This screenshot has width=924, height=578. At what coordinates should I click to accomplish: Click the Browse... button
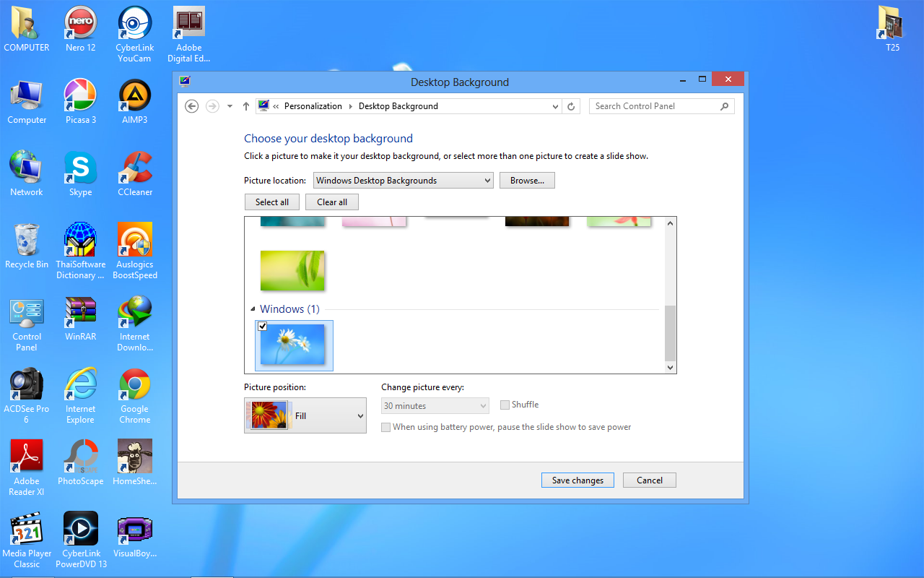pyautogui.click(x=527, y=181)
